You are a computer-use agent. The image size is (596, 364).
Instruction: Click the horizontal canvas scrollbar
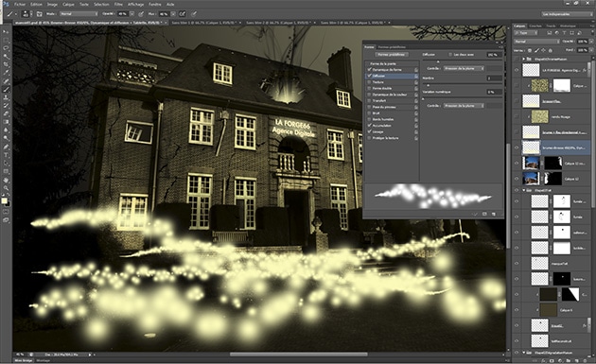coord(298,355)
